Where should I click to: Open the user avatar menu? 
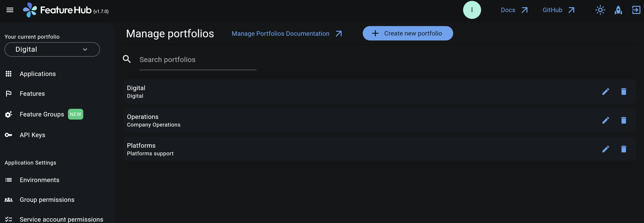pos(472,10)
